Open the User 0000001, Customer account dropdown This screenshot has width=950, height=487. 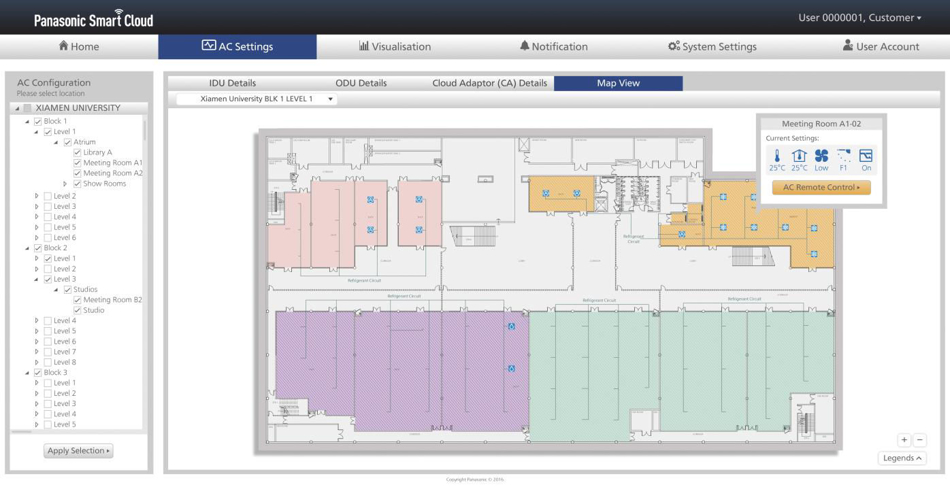859,18
